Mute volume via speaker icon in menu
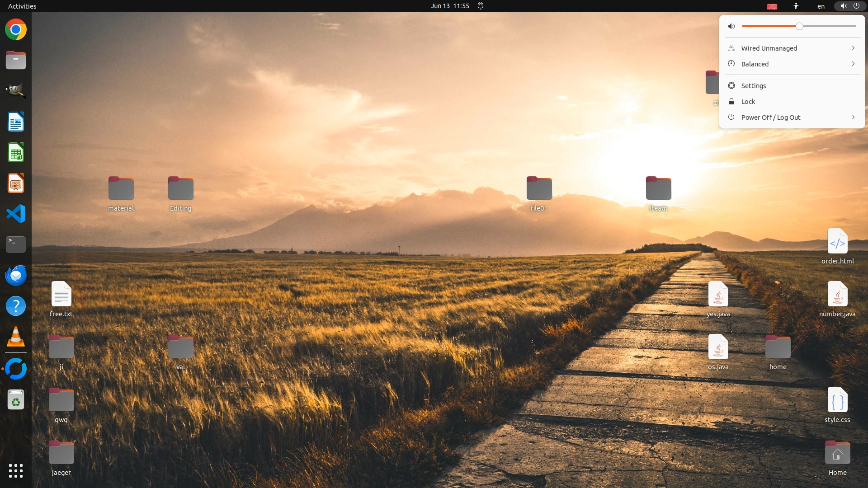868x488 pixels. pyautogui.click(x=731, y=26)
